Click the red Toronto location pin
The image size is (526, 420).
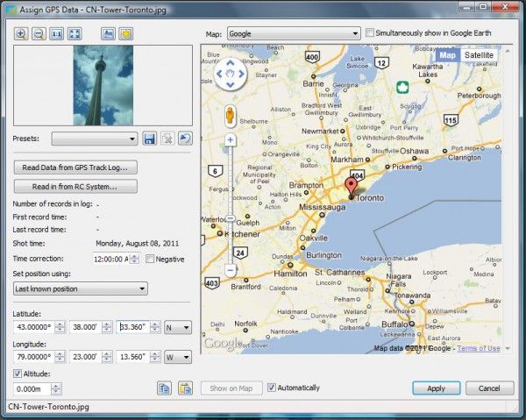point(352,188)
